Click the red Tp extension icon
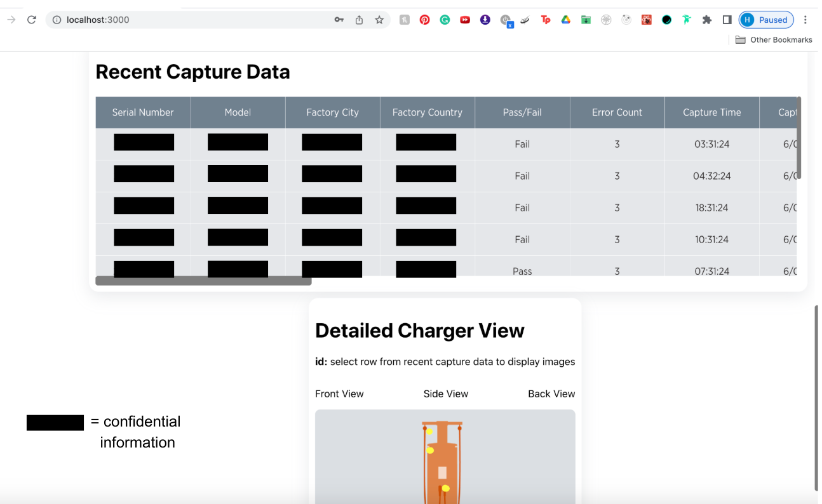The image size is (822, 504). pos(545,20)
